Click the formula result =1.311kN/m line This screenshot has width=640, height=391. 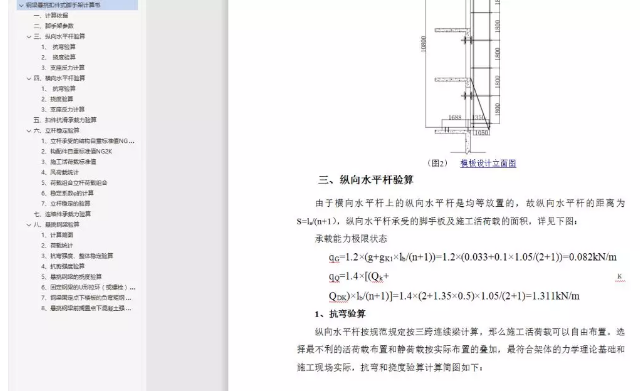click(x=454, y=296)
